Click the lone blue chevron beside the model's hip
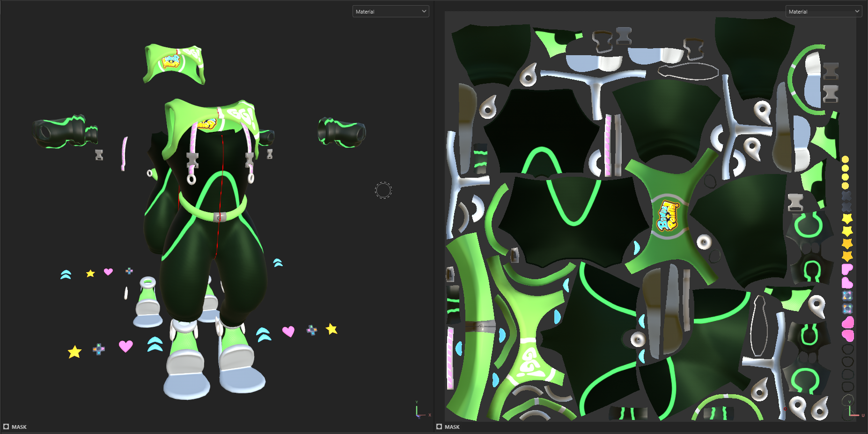Image resolution: width=868 pixels, height=434 pixels. tap(278, 263)
